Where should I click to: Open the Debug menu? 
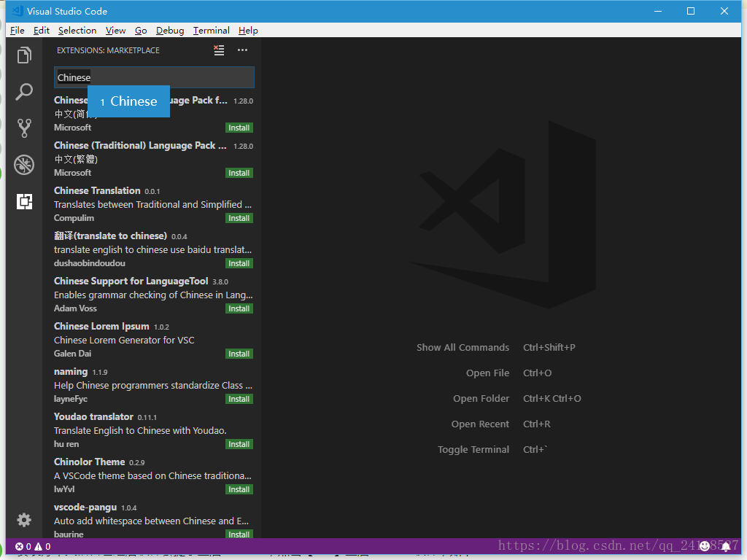[170, 31]
